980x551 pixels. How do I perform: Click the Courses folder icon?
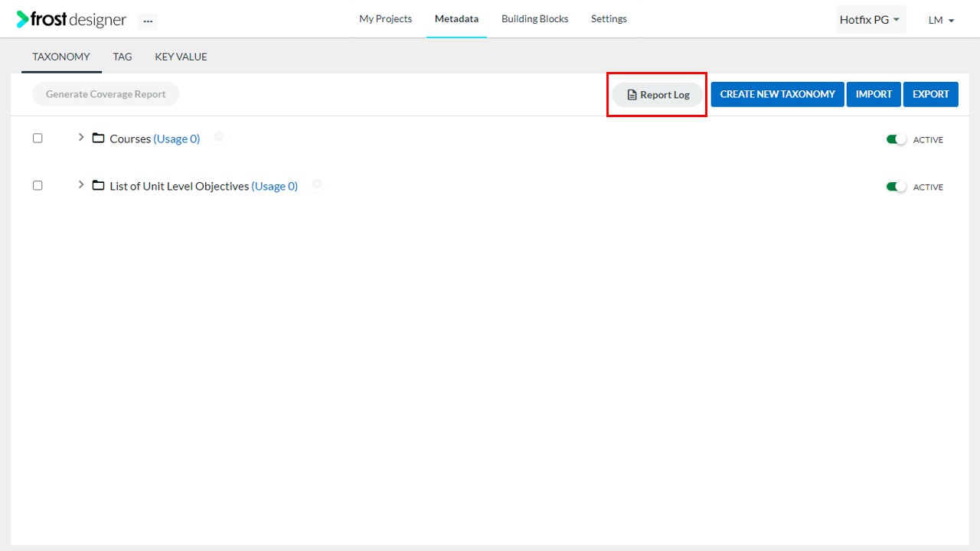click(98, 139)
